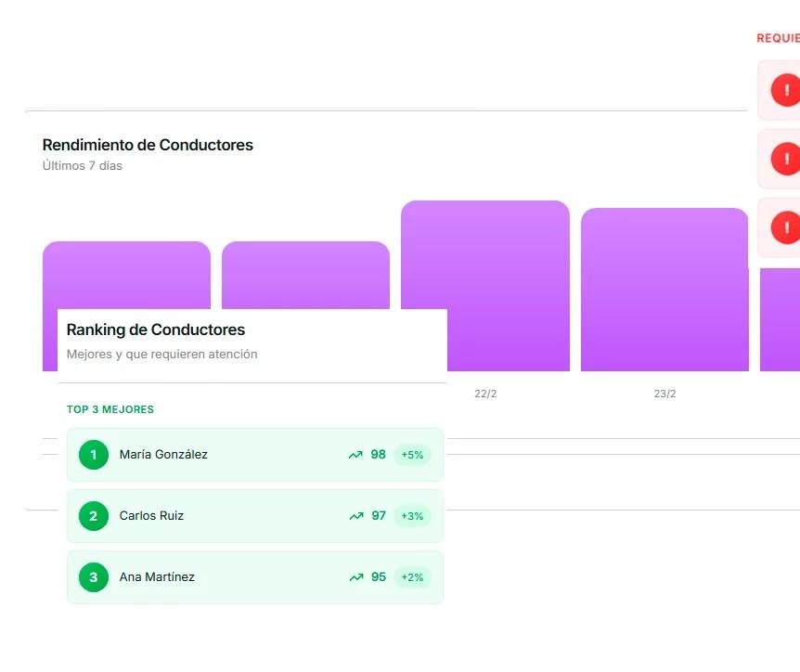The image size is (800, 672).
Task: Click trend arrow icon beside score 98
Action: (355, 455)
